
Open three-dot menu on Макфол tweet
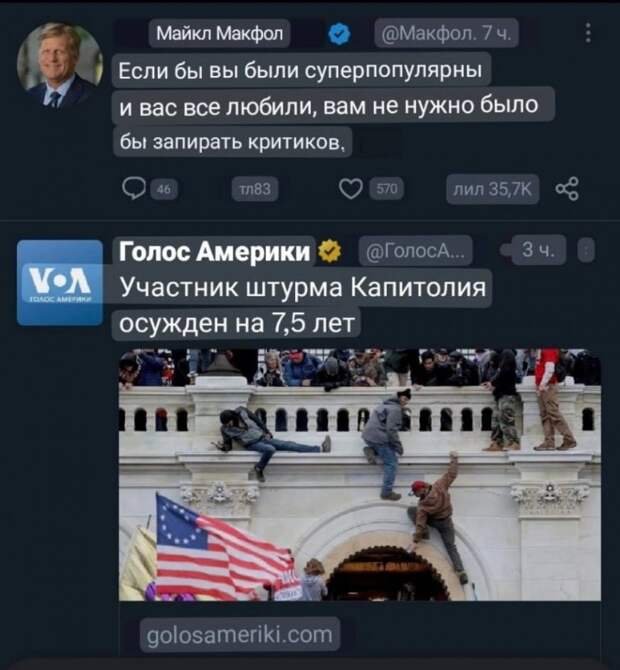point(588,33)
